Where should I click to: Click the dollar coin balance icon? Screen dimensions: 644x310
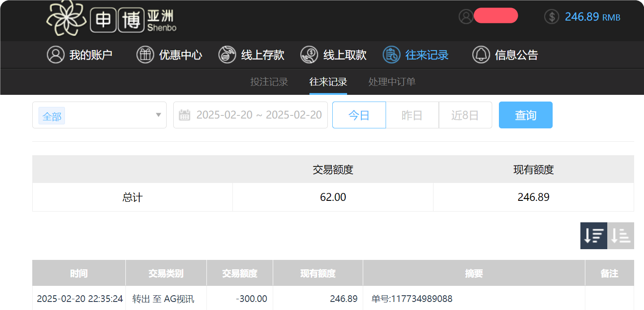(x=551, y=17)
